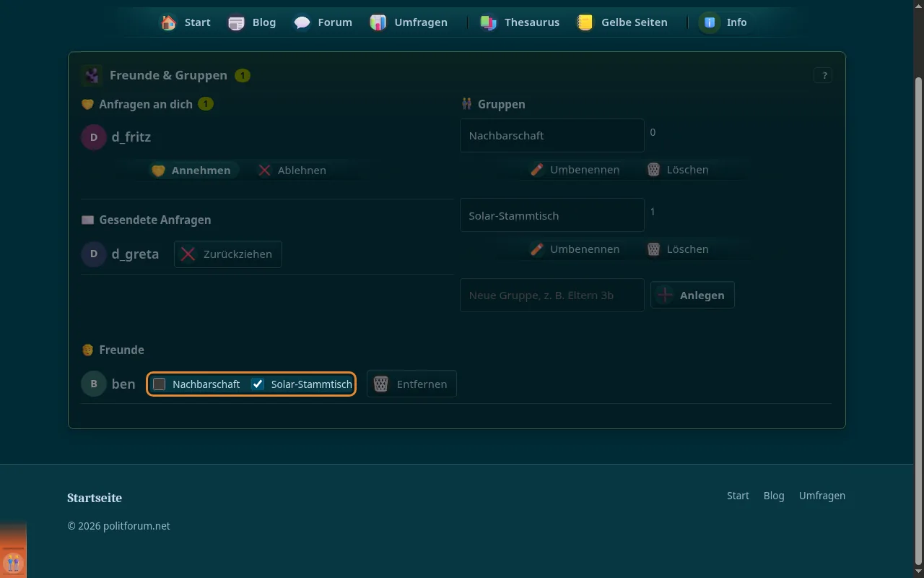Image resolution: width=924 pixels, height=578 pixels.
Task: Open the d_fritz profile name
Action: (x=131, y=137)
